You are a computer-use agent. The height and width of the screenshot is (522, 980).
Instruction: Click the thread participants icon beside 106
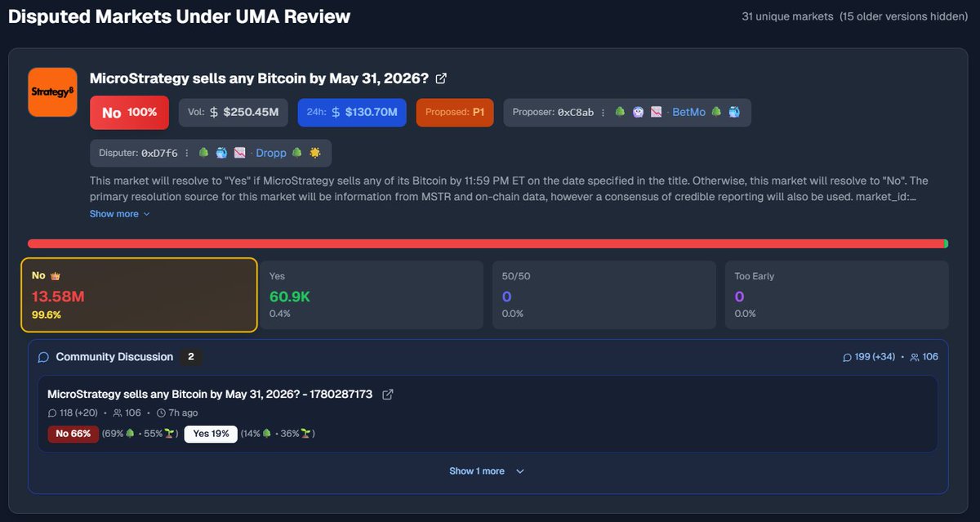click(118, 413)
